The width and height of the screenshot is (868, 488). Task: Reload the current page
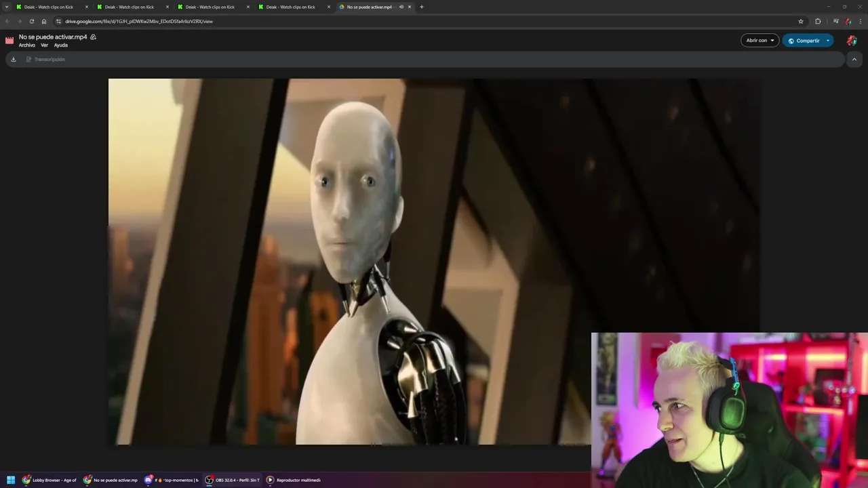pos(31,21)
